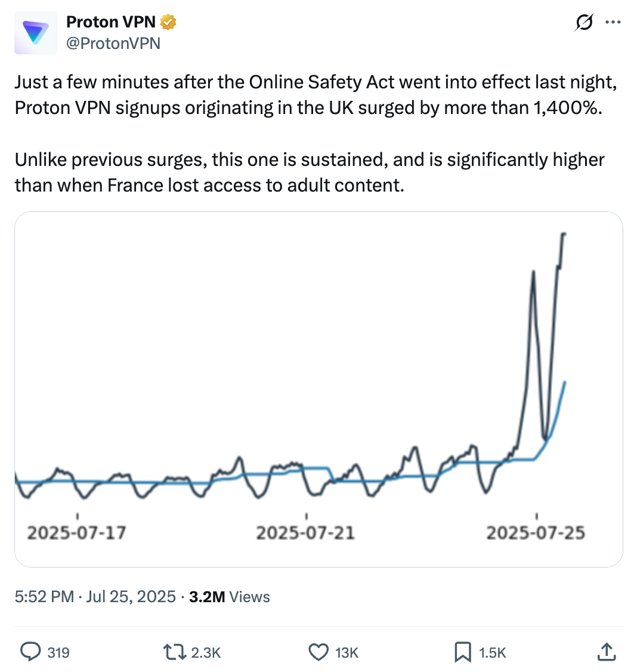The width and height of the screenshot is (637, 672).
Task: Click the top peak of the dark signup line
Action: [564, 235]
